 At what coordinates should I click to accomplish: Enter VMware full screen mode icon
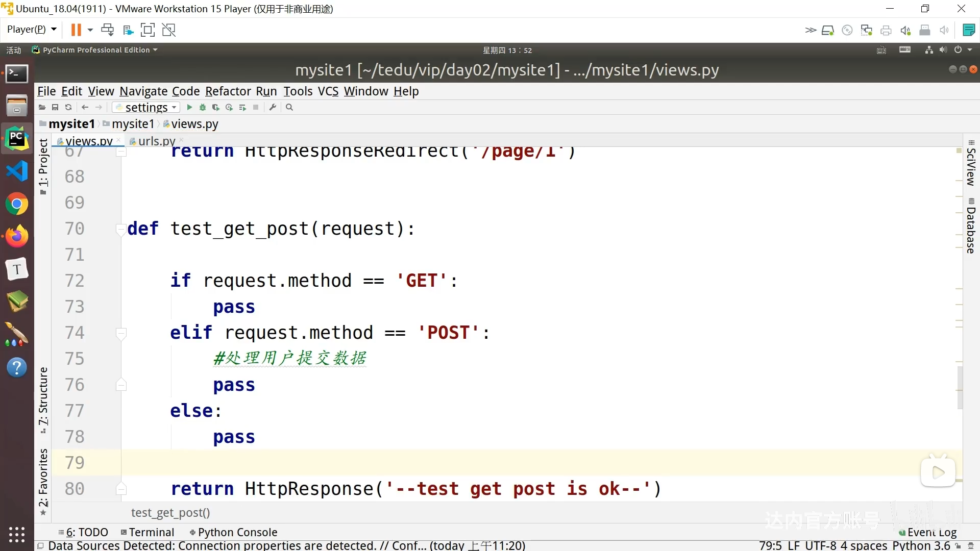tap(148, 30)
